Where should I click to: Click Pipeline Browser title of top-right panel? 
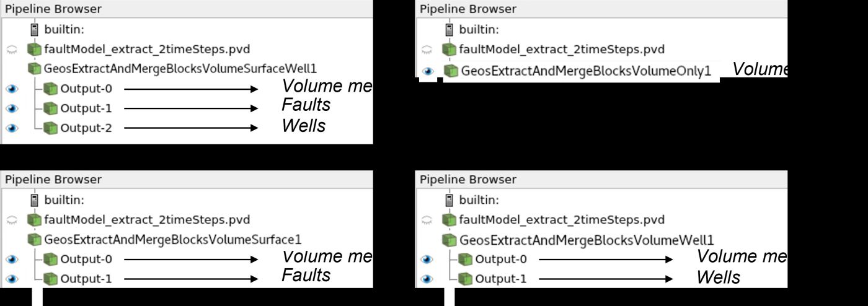point(468,9)
